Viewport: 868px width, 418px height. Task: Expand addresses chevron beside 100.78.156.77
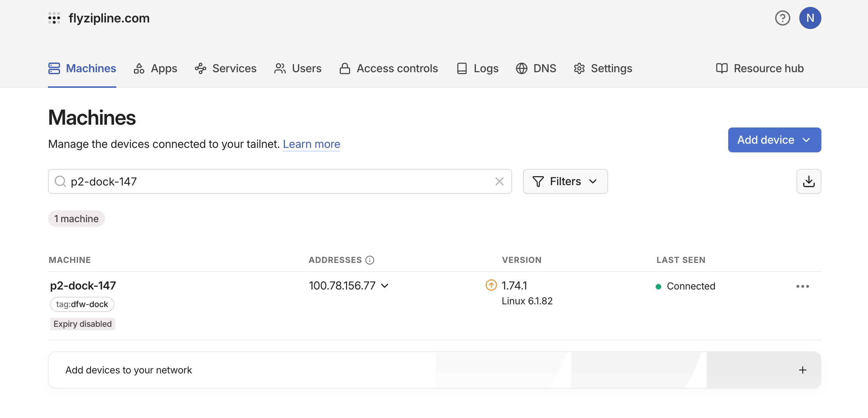pos(385,286)
